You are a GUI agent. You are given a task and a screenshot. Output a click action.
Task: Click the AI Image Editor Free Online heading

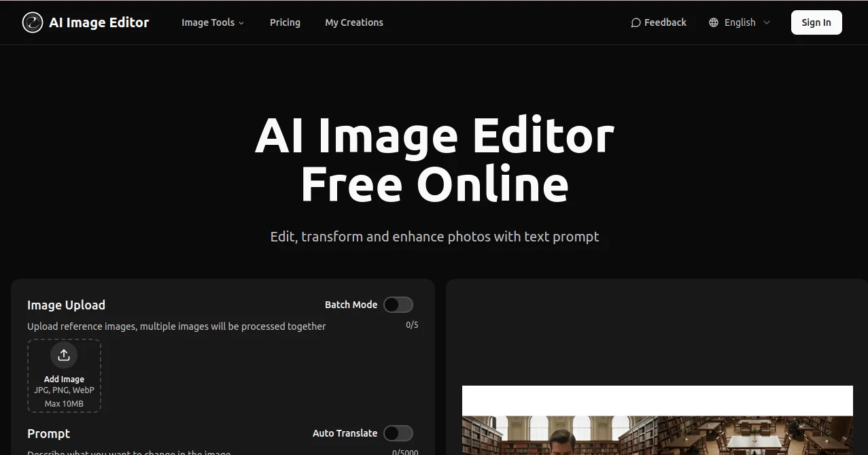pos(434,160)
